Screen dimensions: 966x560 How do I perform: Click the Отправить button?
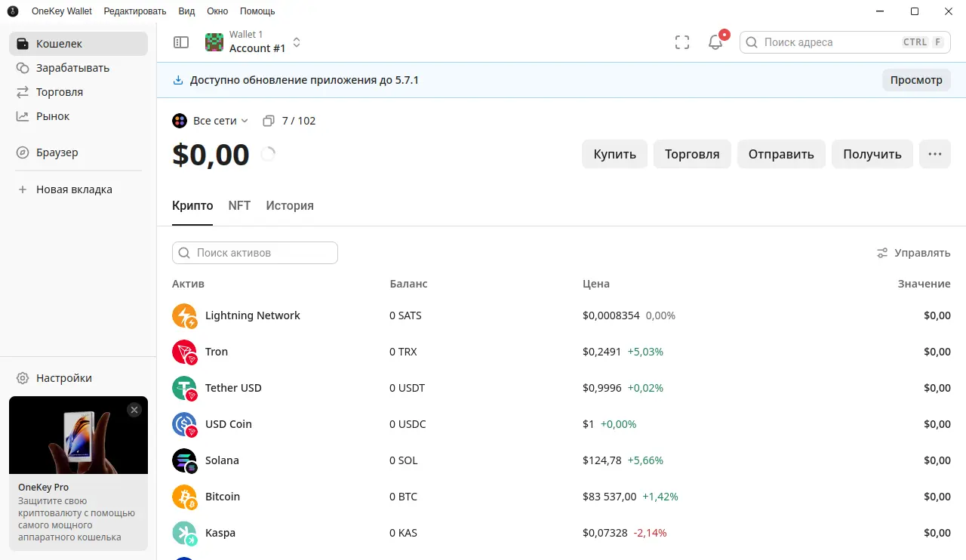(781, 154)
